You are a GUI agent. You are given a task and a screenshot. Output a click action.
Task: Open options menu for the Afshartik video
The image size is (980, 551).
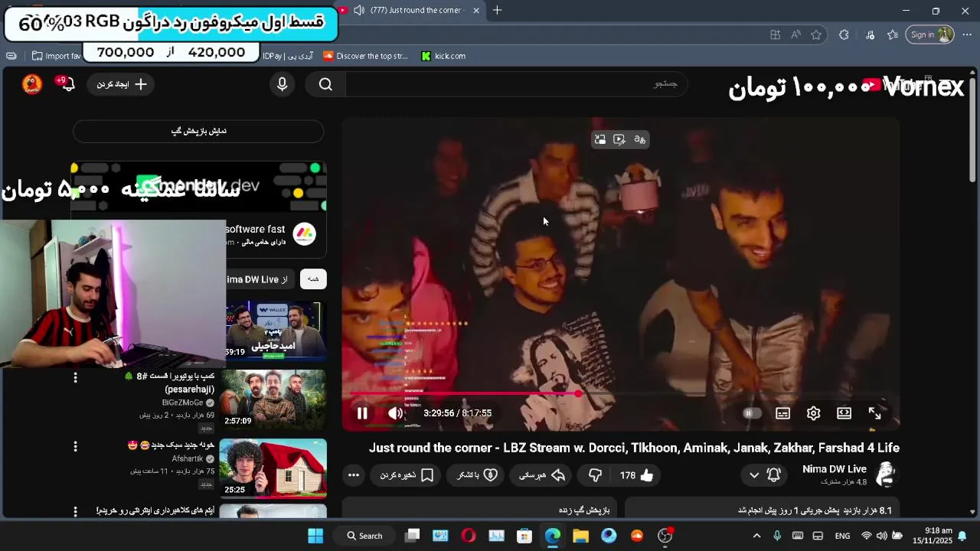coord(75,446)
